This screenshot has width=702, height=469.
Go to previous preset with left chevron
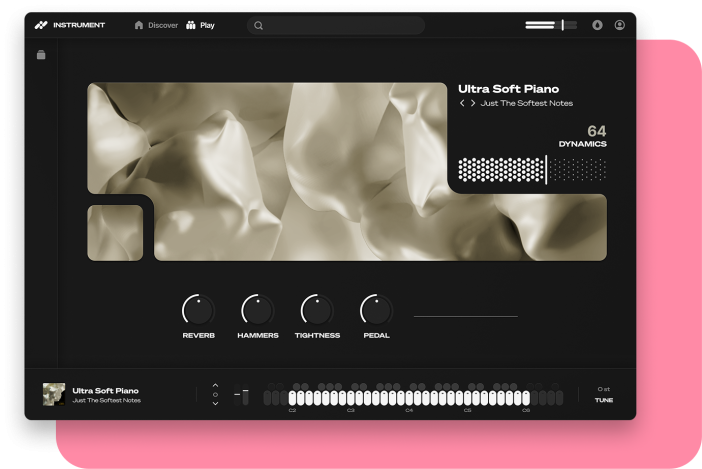pyautogui.click(x=462, y=103)
